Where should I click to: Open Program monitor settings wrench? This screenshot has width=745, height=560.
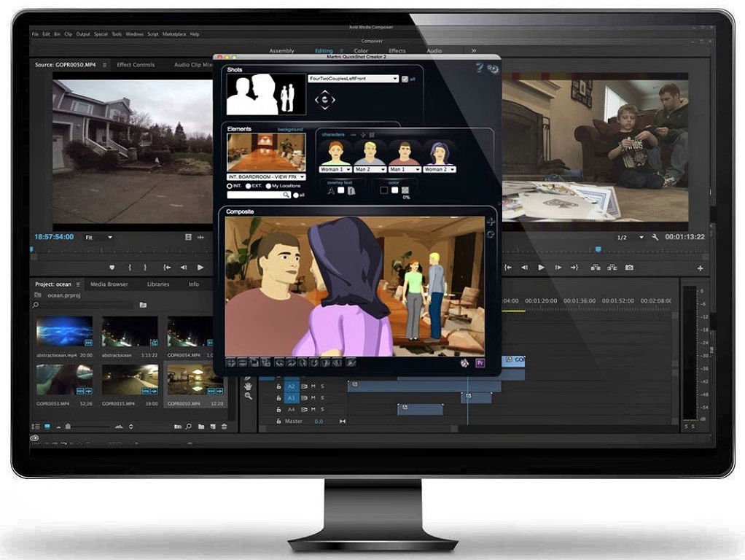pos(655,237)
